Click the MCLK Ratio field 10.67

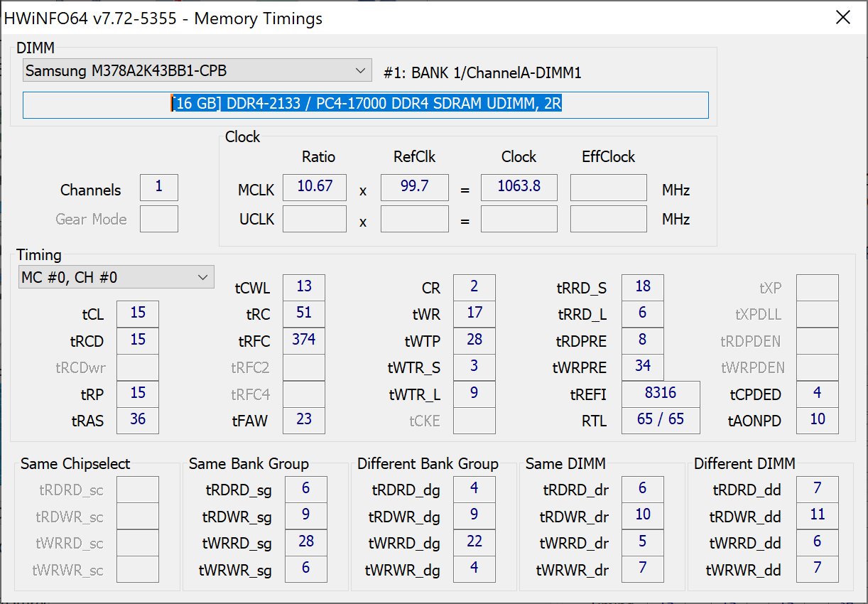point(314,187)
